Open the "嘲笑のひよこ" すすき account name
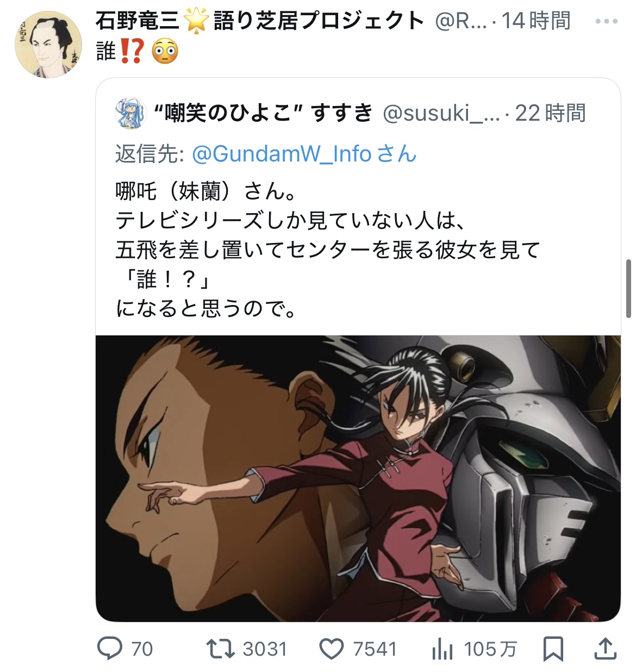636x672 pixels. [263, 113]
